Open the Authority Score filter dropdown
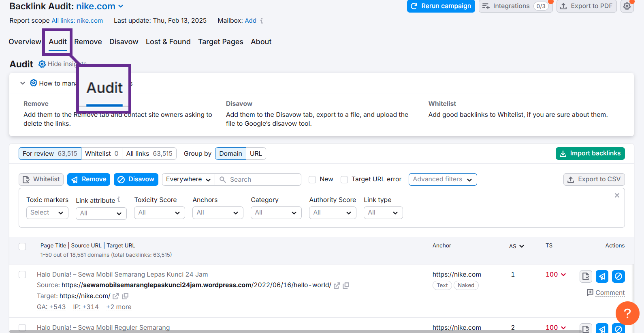This screenshot has width=644, height=333. tap(333, 213)
